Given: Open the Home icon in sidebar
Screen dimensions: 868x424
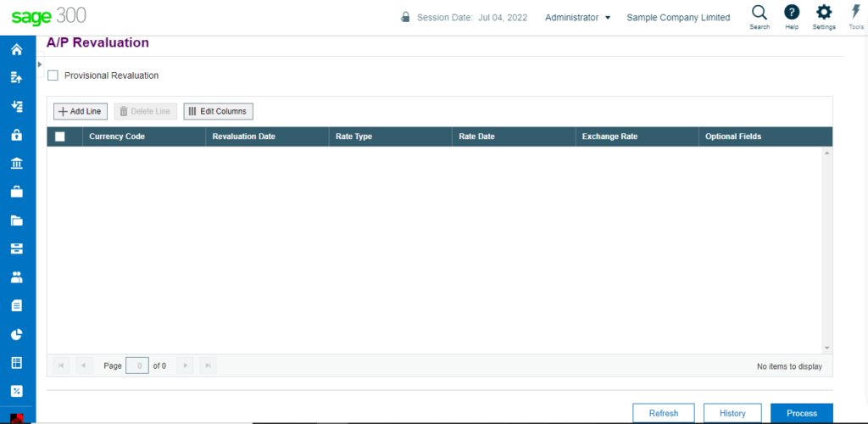Looking at the screenshot, I should (x=17, y=50).
